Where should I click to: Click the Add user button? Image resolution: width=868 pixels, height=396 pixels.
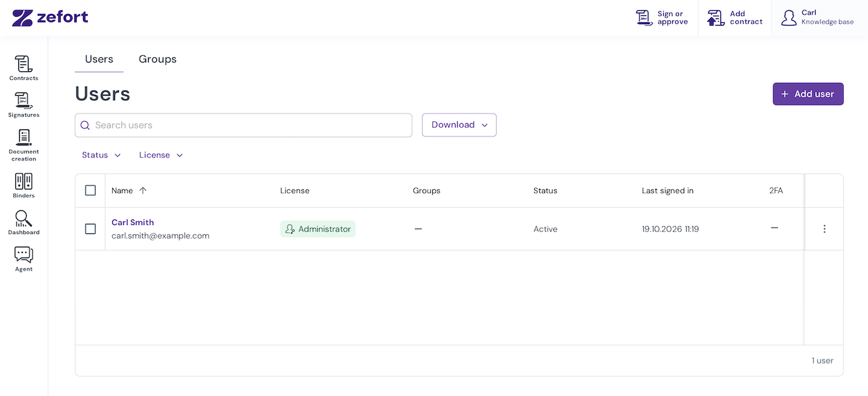pos(808,94)
